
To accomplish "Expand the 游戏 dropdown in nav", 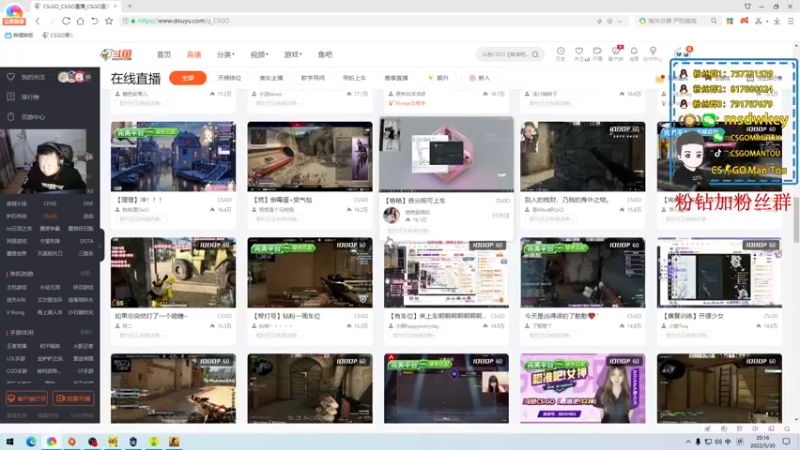I will [x=293, y=55].
